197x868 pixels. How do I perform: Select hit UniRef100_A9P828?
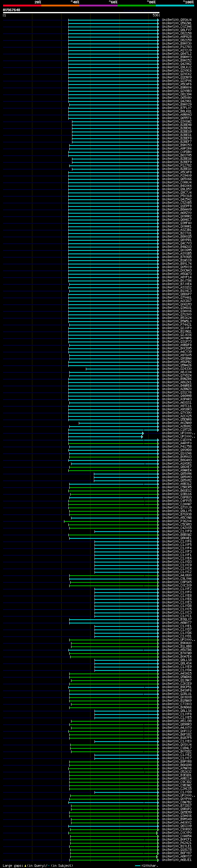pyautogui.click(x=176, y=37)
